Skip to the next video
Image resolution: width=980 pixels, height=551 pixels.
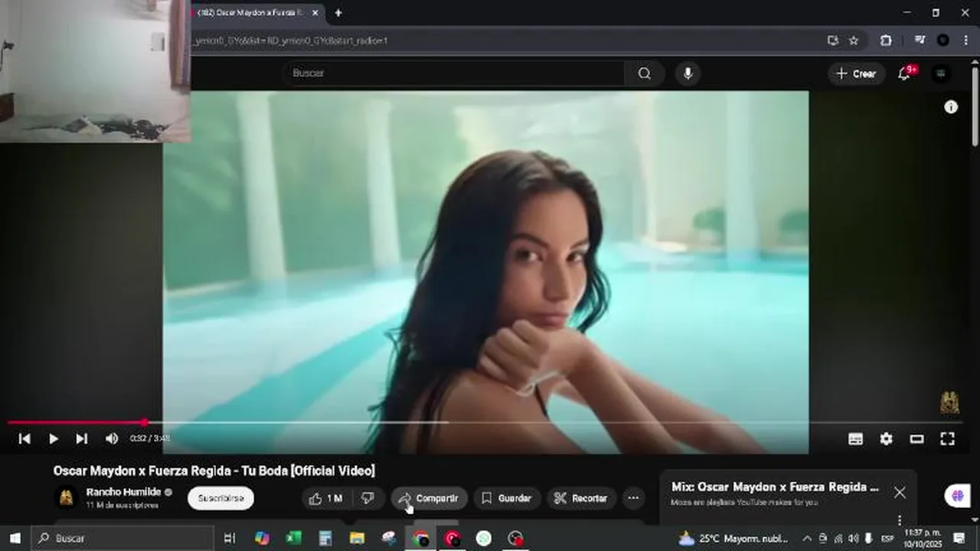(x=81, y=439)
